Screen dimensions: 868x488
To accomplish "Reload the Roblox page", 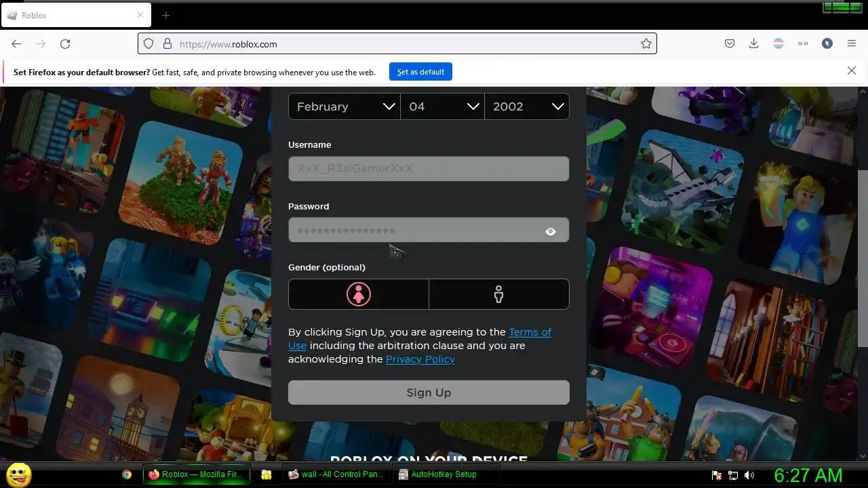I will [65, 43].
